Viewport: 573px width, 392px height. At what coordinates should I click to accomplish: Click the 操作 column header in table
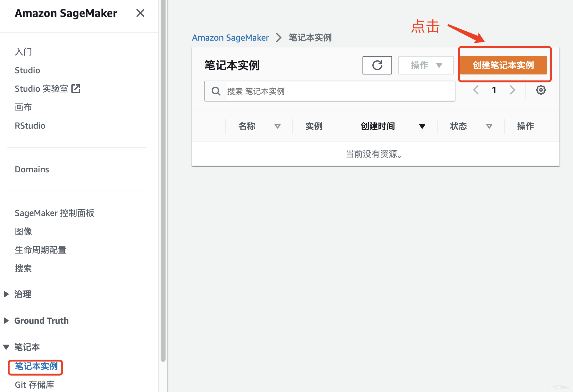525,126
